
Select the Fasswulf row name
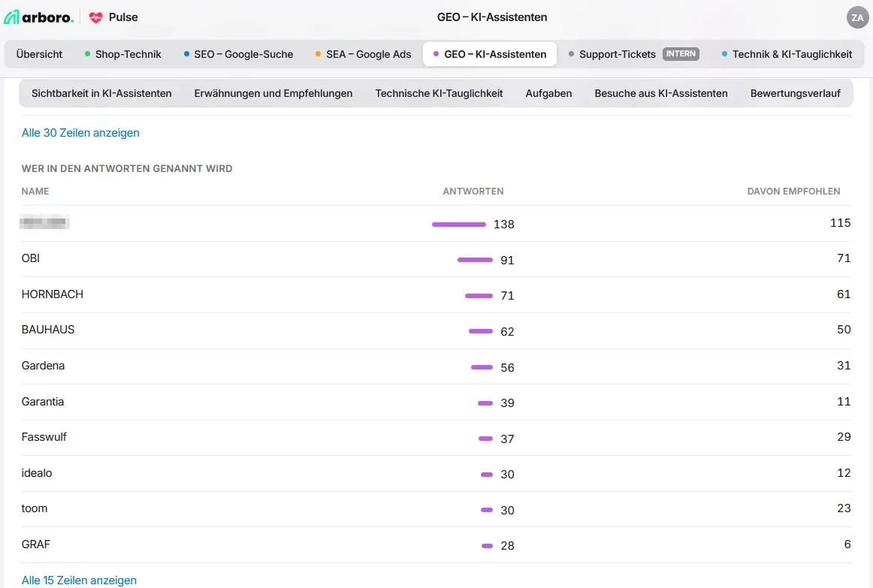[44, 437]
